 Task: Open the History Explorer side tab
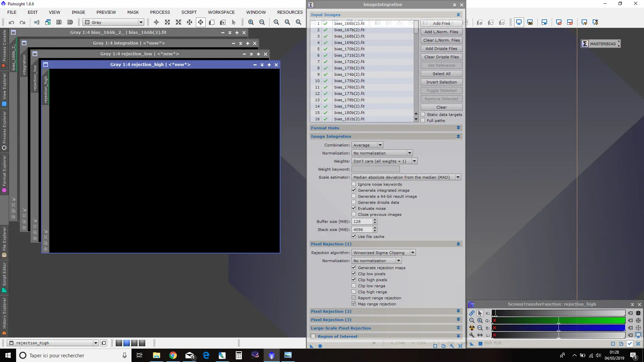click(4, 316)
